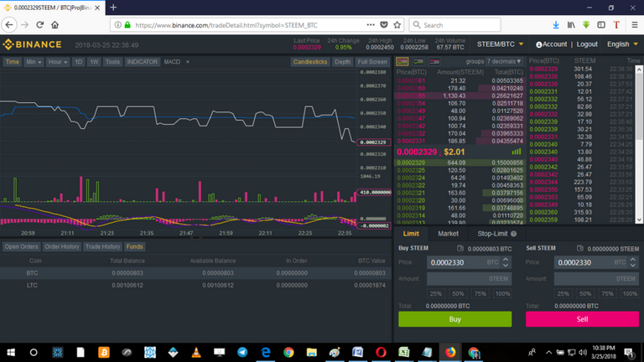The height and width of the screenshot is (362, 644).
Task: Show buy orders only view icon
Action: point(418,61)
